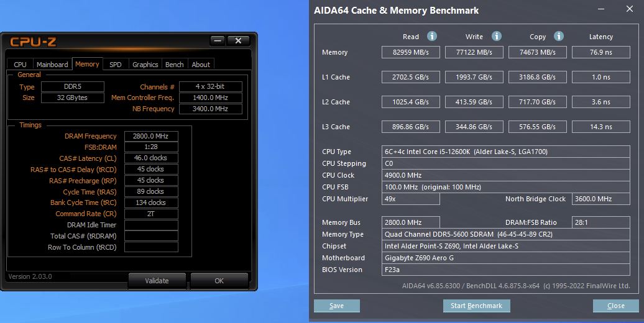Click the Memory Latency value 76.9 ns
Viewport: 644px width, 323px height.
[x=601, y=52]
